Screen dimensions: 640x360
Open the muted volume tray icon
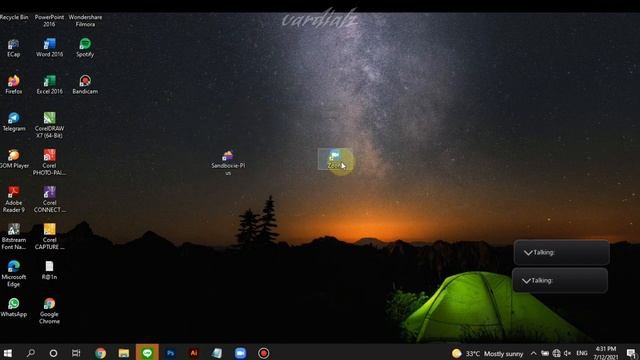[567, 353]
